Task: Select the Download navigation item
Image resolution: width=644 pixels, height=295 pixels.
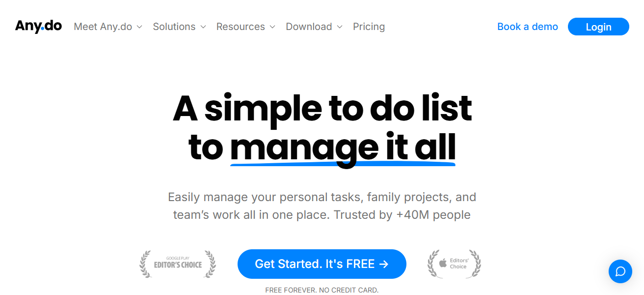Action: point(309,27)
